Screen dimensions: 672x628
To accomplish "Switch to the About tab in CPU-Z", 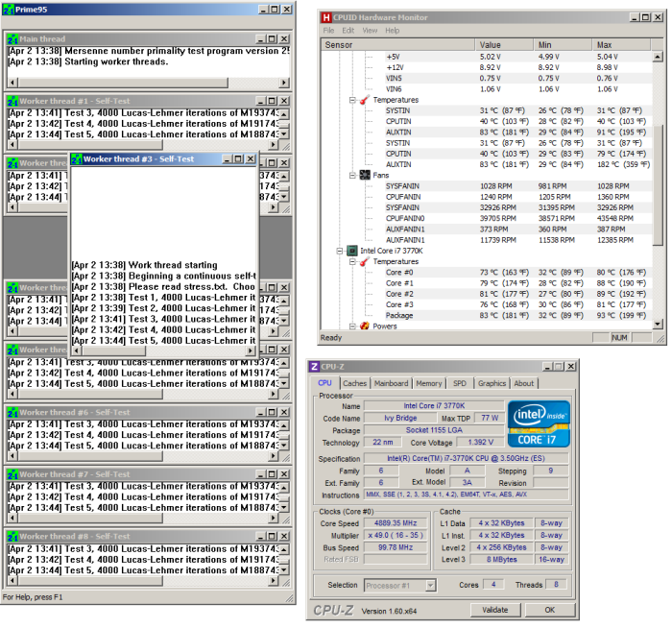I will coord(524,383).
